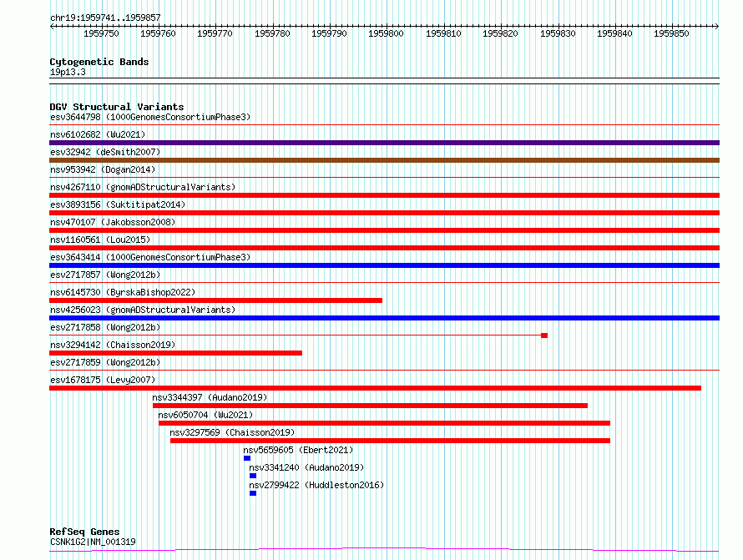Open the nsv470107 (Jakobsson2008) label

113,222
